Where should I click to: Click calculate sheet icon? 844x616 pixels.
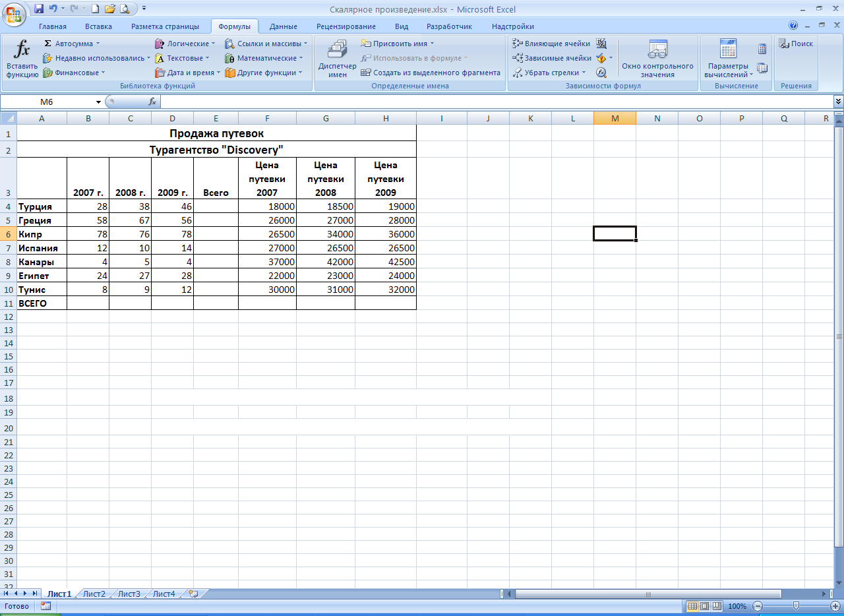click(762, 67)
